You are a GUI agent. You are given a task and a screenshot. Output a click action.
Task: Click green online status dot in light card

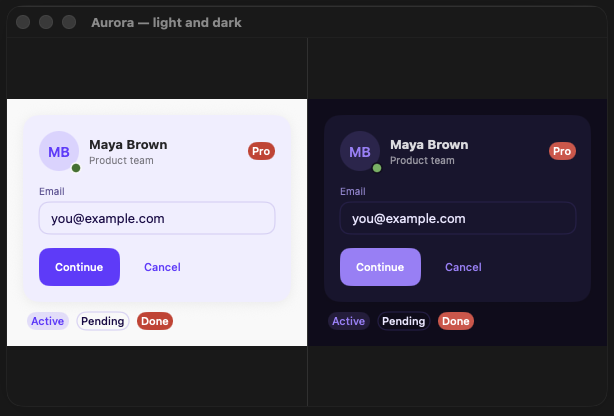point(76,168)
